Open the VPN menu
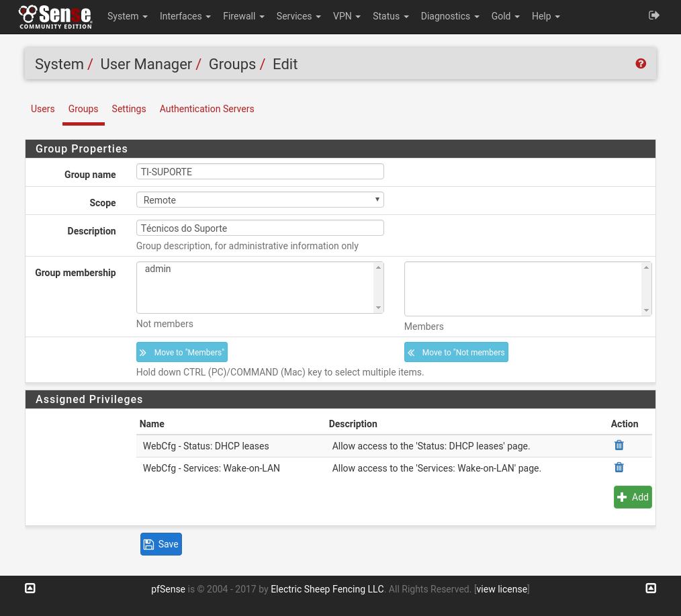This screenshot has width=681, height=616. (x=347, y=16)
